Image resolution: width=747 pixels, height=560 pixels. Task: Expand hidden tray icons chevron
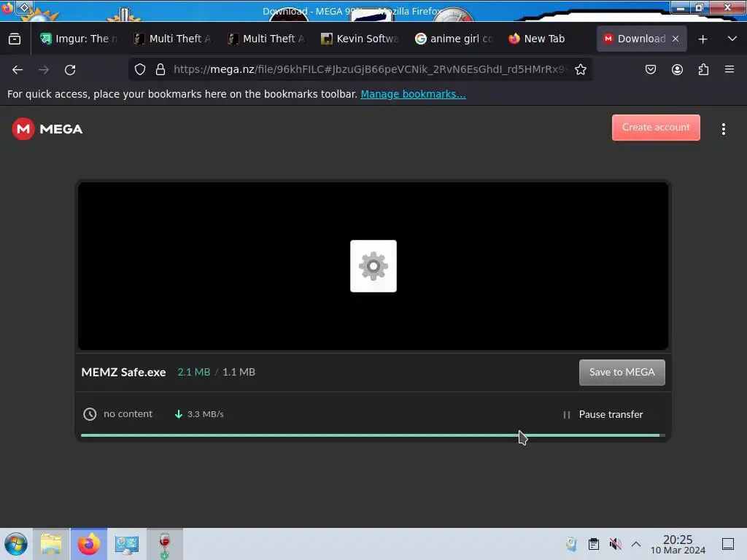pos(636,544)
